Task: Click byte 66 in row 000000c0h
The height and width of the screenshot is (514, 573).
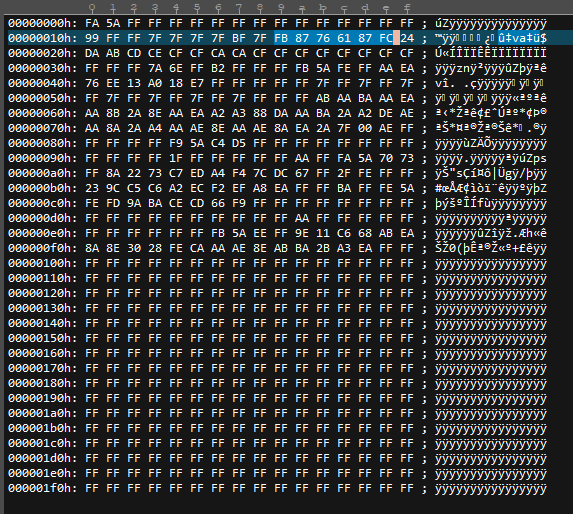Action: [x=218, y=203]
